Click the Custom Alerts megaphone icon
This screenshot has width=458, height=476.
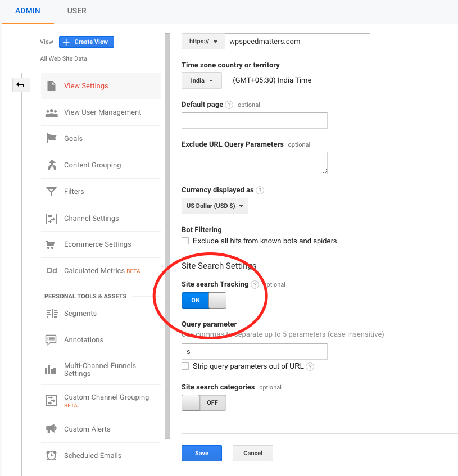tap(52, 429)
